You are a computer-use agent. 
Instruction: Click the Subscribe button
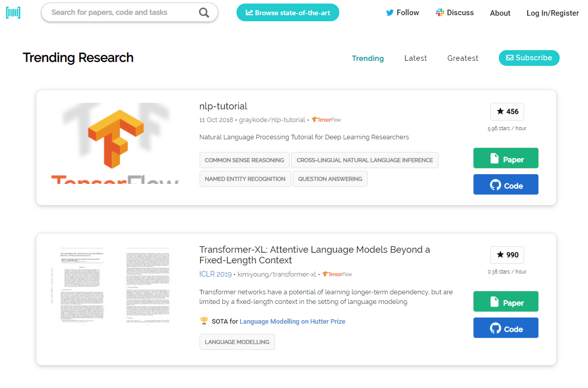529,58
